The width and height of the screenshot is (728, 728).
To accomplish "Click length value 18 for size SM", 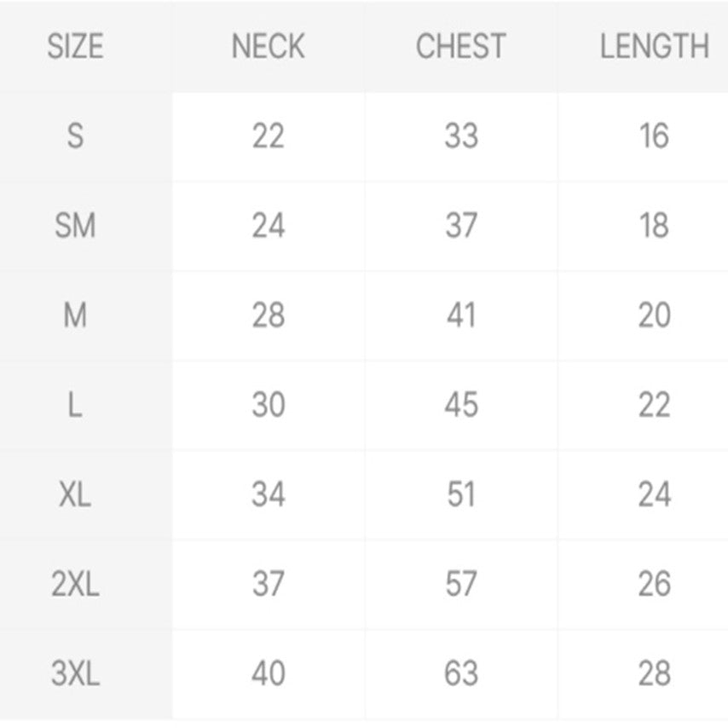I will point(655,226).
